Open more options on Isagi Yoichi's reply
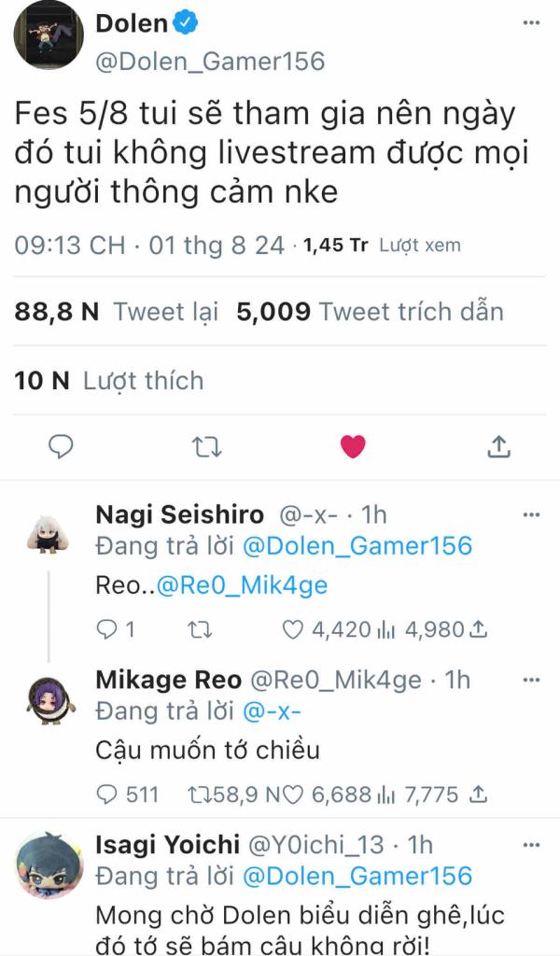This screenshot has height=956, width=560. pyautogui.click(x=531, y=844)
